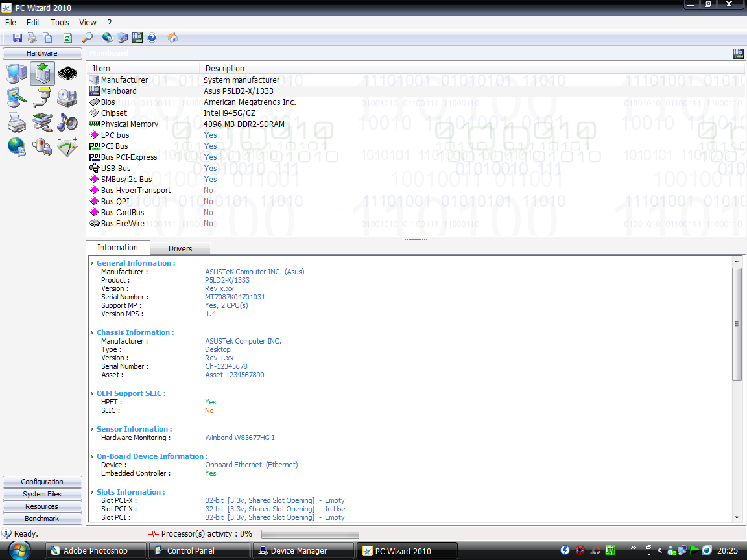The width and height of the screenshot is (747, 560).
Task: Open the Voltage and temperature gauge icon
Action: pyautogui.click(x=67, y=146)
